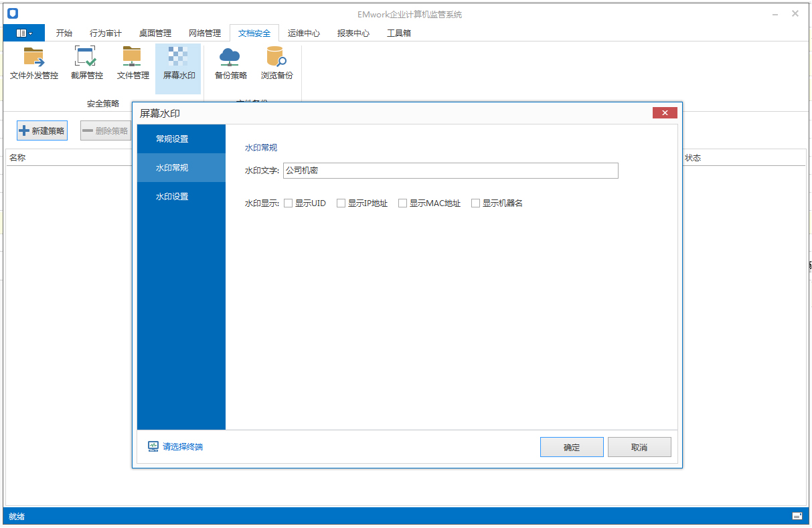Check the 显示IP地址 option
The image size is (812, 528).
(341, 203)
